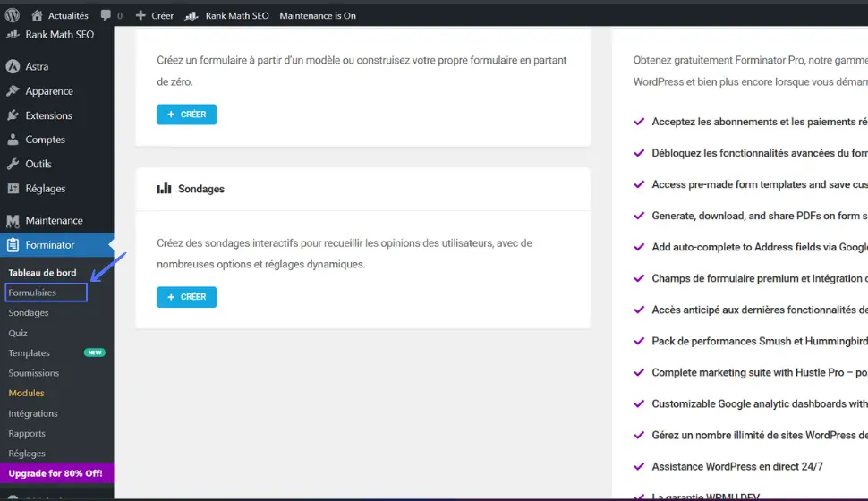This screenshot has width=868, height=501.
Task: Click CRÉER button for forms
Action: click(x=186, y=114)
